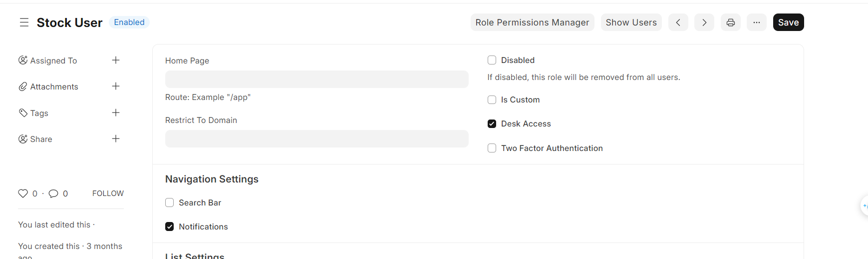The width and height of the screenshot is (868, 259).
Task: Click FOLLOW to follow this document
Action: (x=108, y=193)
